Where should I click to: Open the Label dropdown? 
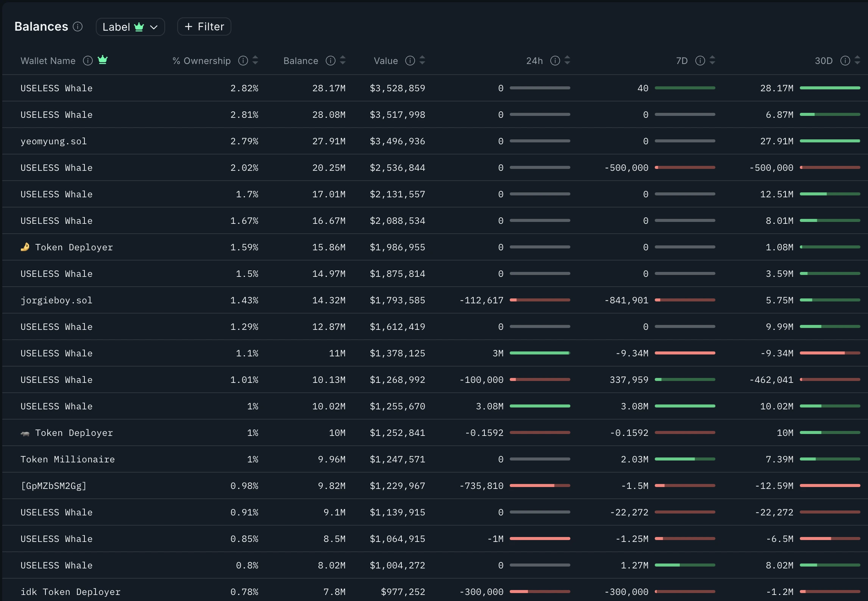tap(130, 27)
